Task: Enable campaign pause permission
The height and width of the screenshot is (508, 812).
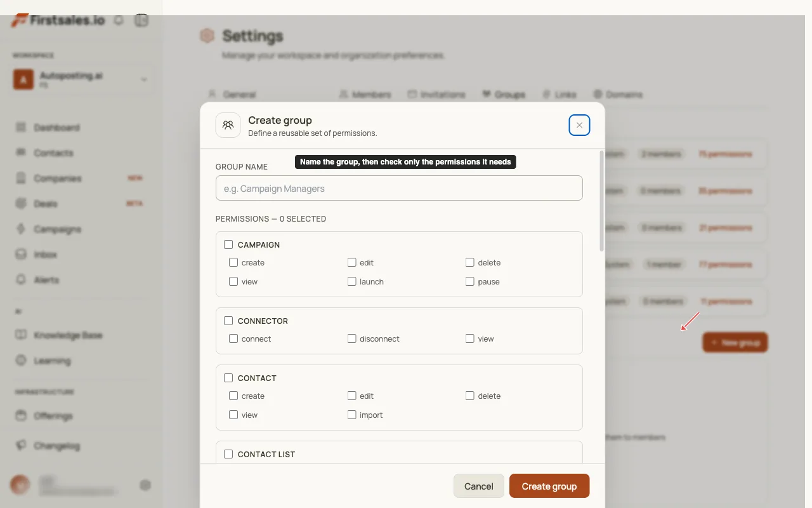Action: pyautogui.click(x=469, y=281)
